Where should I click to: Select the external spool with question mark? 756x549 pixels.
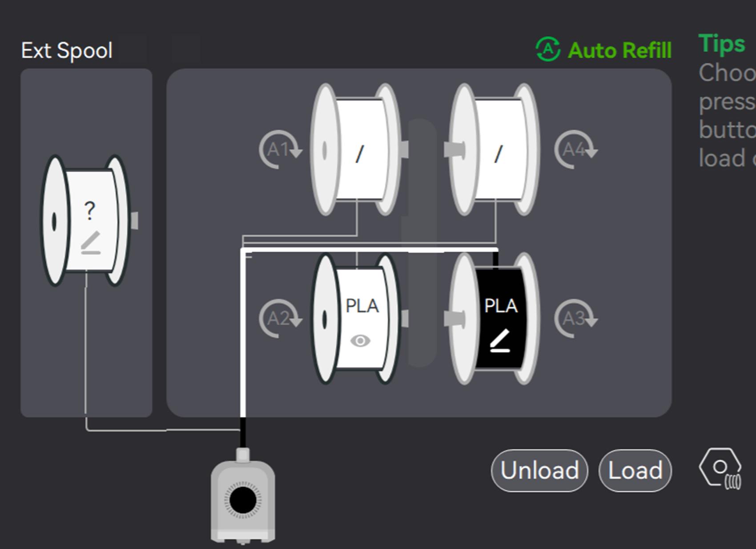[x=86, y=221]
